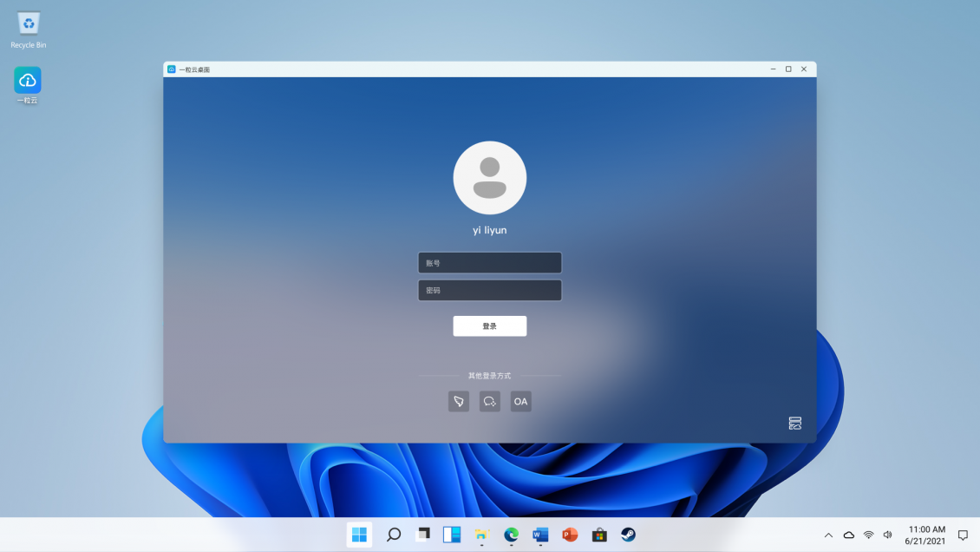This screenshot has height=552, width=980.
Task: Open Microsoft Store from the taskbar
Action: (599, 535)
